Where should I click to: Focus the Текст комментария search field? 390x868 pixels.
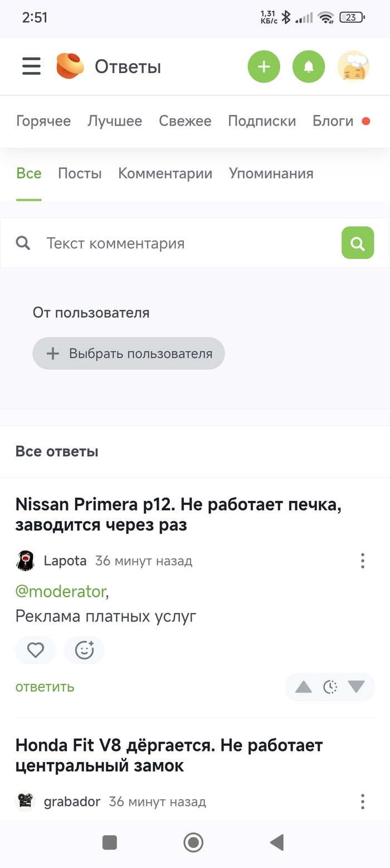point(184,243)
